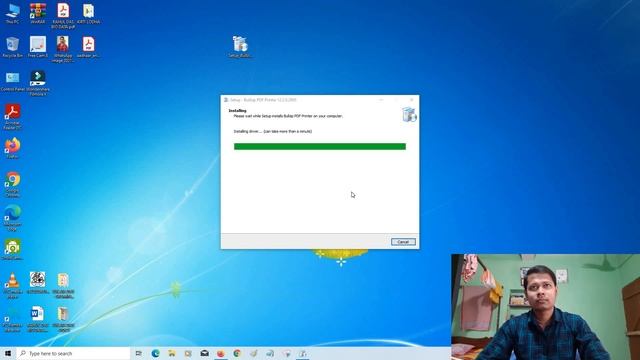Select the RAHUL DAS BIO DATA pdf file
This screenshot has height=360, width=640.
[x=63, y=16]
